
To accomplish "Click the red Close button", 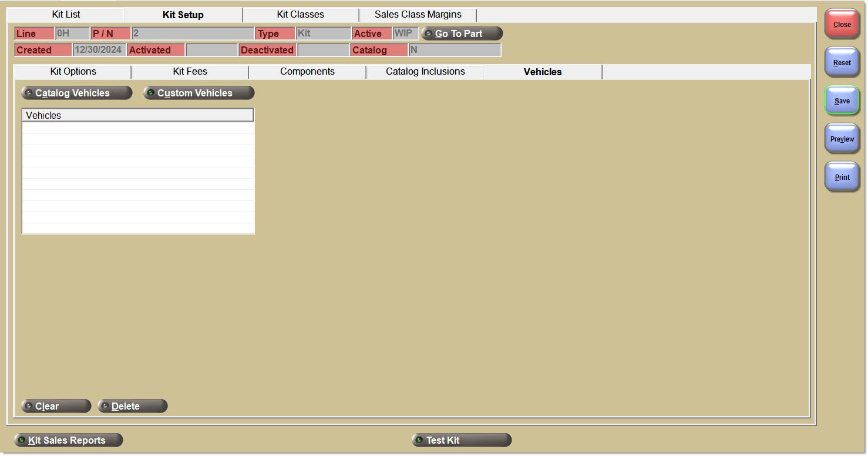I will (x=842, y=25).
